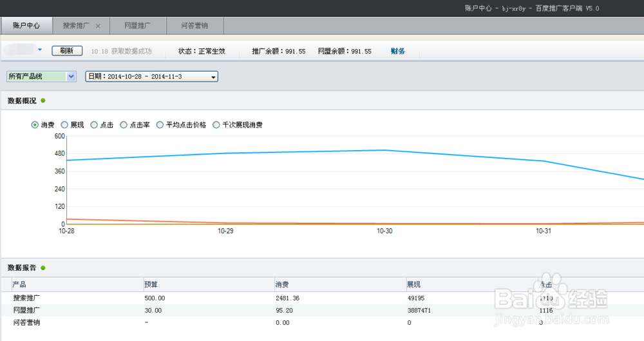The height and width of the screenshot is (341, 644).
Task: Select the 展现 radio button
Action: [64, 124]
